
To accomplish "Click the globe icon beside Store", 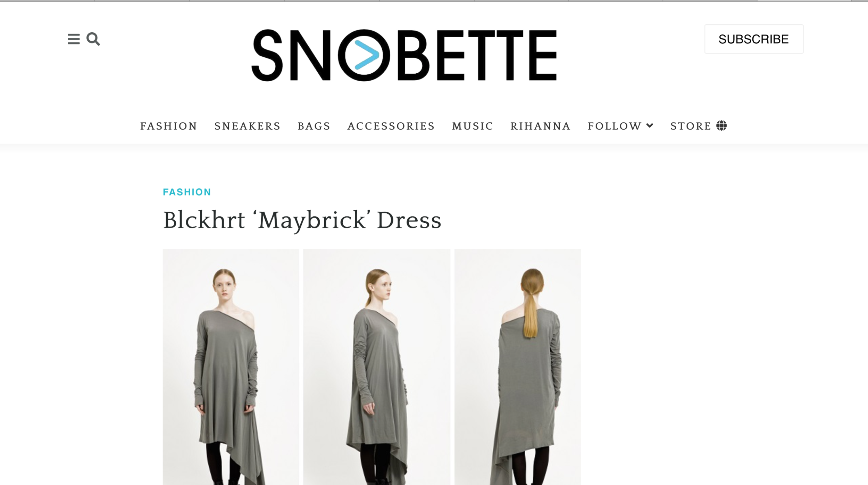I will tap(721, 125).
